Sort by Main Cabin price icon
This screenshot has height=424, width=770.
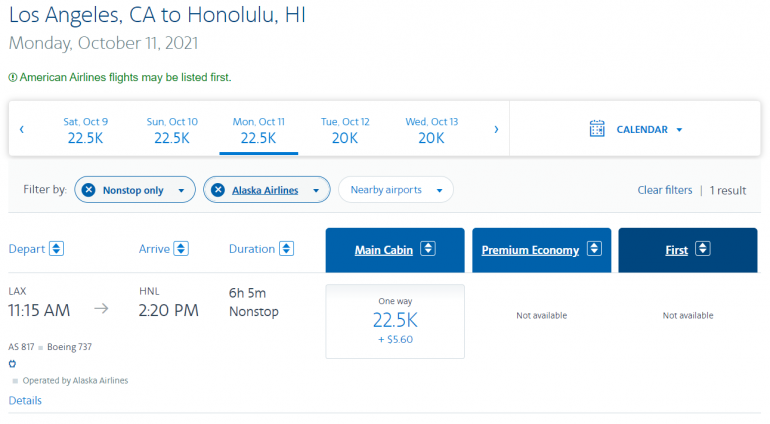pyautogui.click(x=428, y=249)
